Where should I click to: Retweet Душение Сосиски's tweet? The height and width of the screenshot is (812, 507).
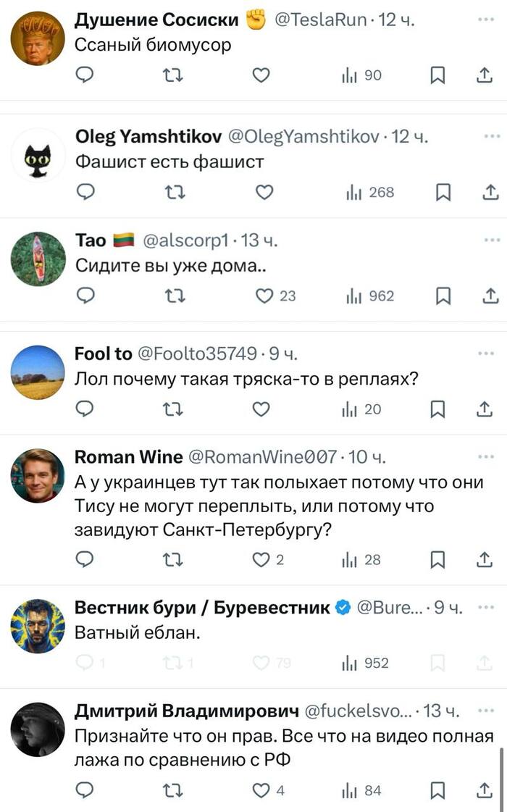tap(175, 76)
